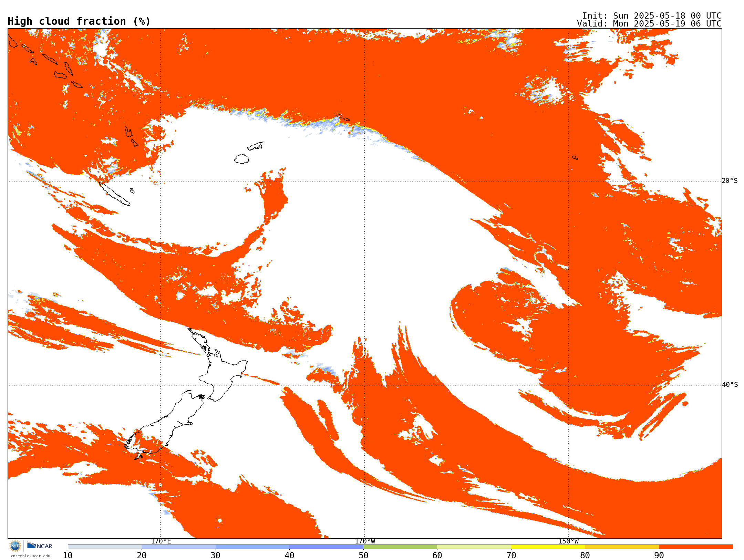Click the NSF logo icon
The height and width of the screenshot is (560, 744).
15,546
